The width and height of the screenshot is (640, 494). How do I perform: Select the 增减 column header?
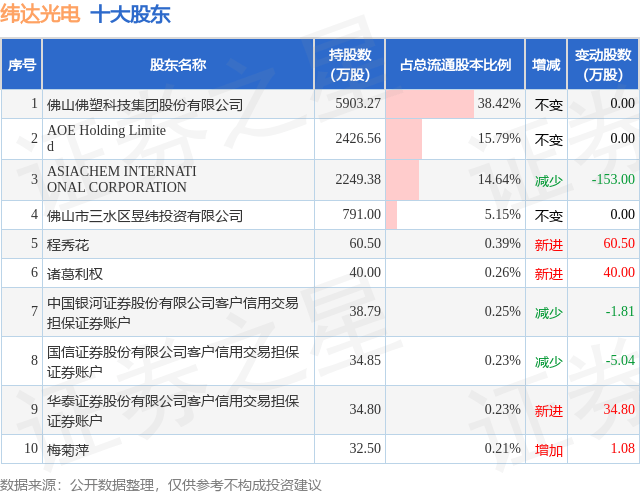point(546,65)
